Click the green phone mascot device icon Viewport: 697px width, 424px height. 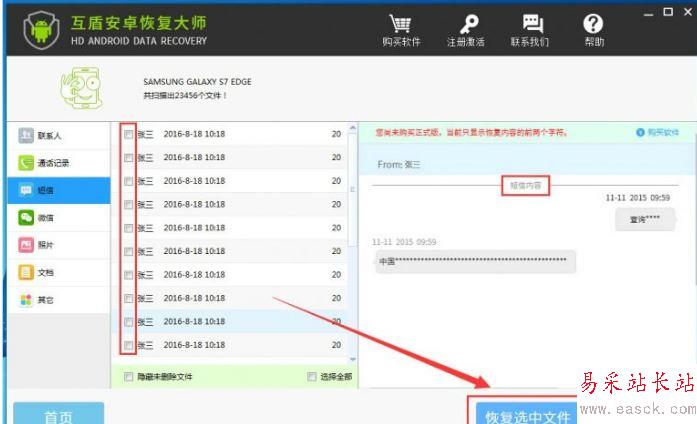pyautogui.click(x=82, y=88)
